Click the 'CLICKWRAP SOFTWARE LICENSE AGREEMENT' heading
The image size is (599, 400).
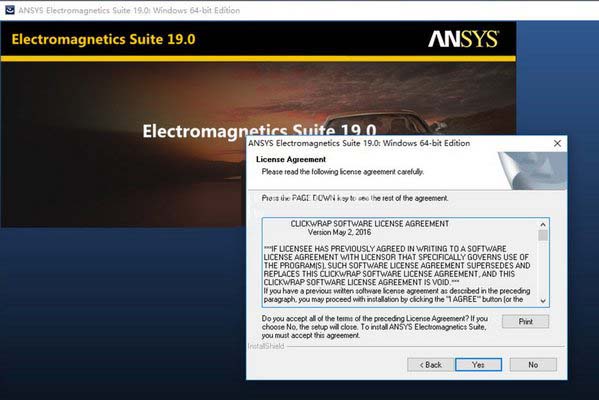[369, 223]
